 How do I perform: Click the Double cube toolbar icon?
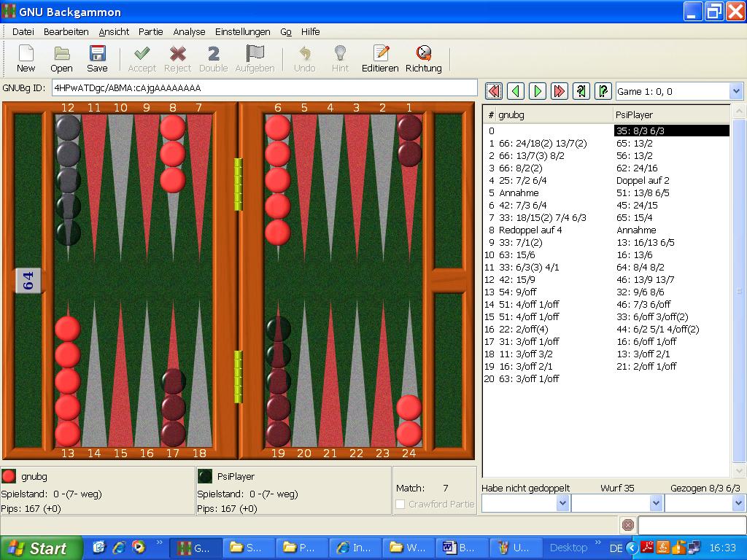tap(214, 58)
